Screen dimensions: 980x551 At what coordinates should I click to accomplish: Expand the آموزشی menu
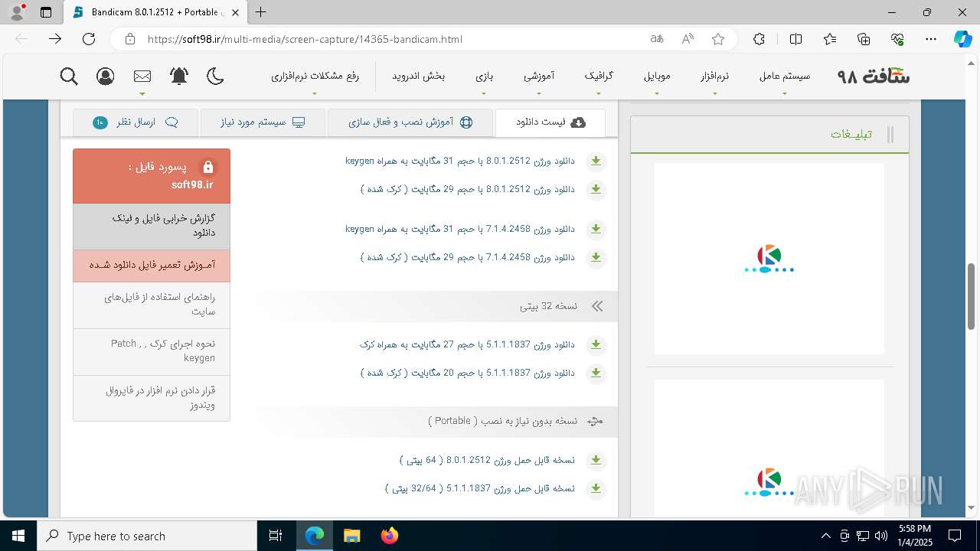coord(539,77)
